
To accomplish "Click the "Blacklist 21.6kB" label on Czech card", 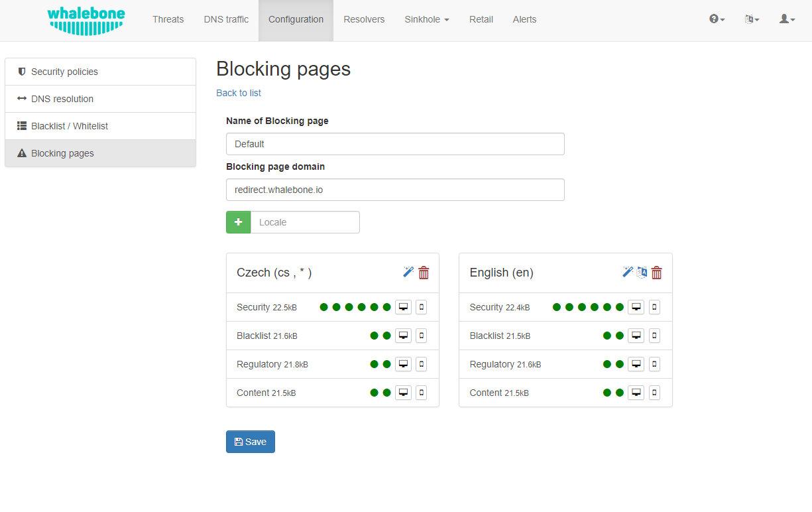I will coord(266,336).
